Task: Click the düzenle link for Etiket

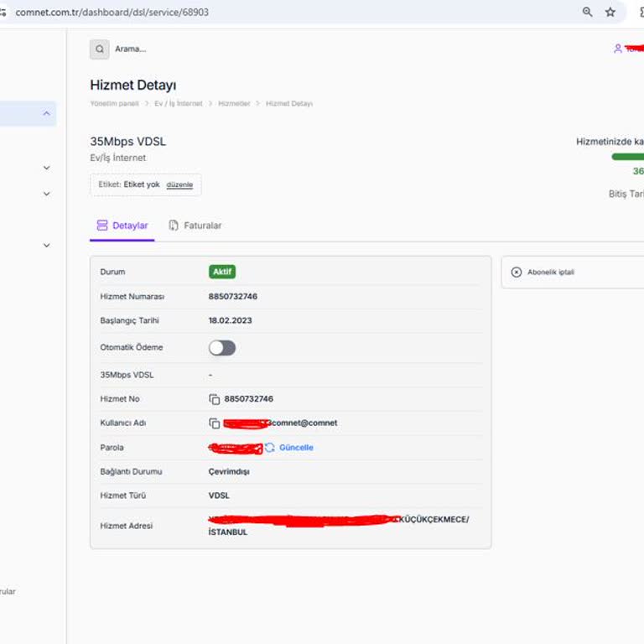Action: click(x=179, y=184)
